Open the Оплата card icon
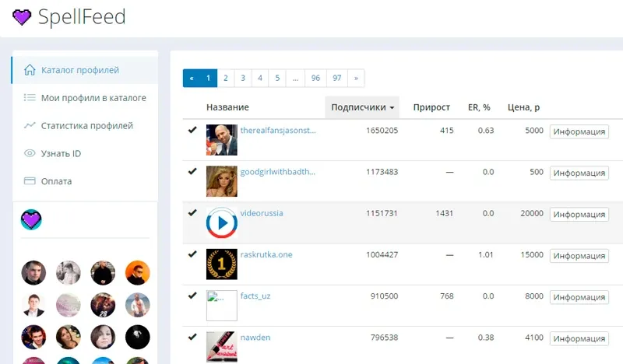The height and width of the screenshot is (364, 623). pos(30,181)
